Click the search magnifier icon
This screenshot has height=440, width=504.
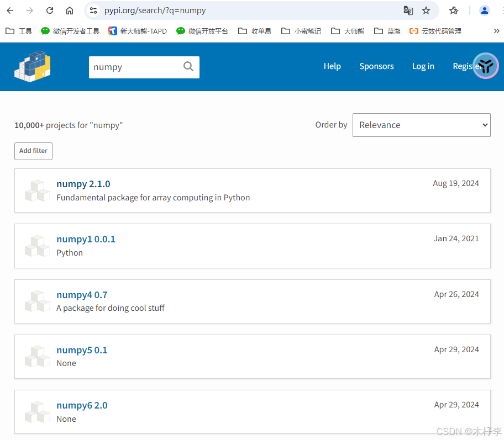[x=188, y=66]
